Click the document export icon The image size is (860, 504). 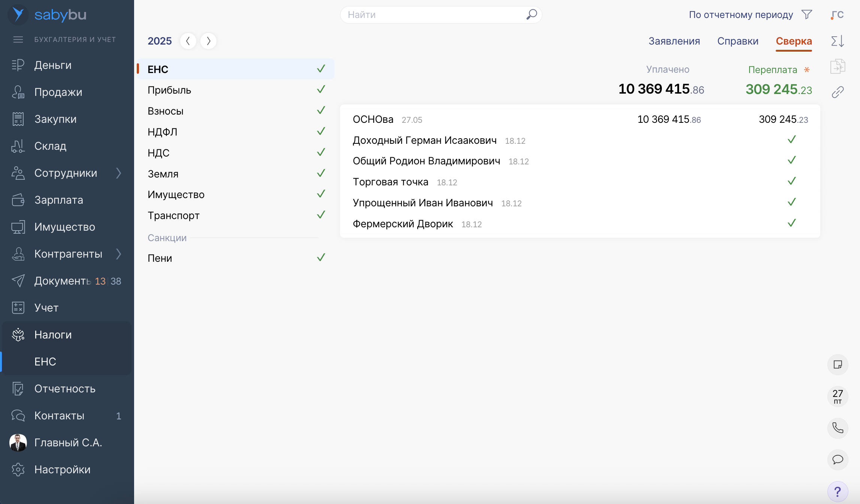[838, 67]
